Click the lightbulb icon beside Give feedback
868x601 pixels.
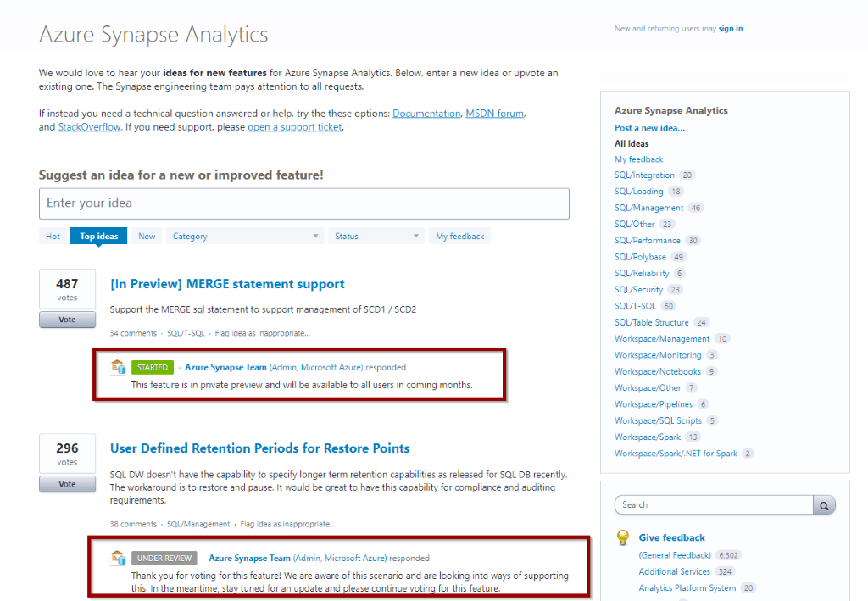623,537
